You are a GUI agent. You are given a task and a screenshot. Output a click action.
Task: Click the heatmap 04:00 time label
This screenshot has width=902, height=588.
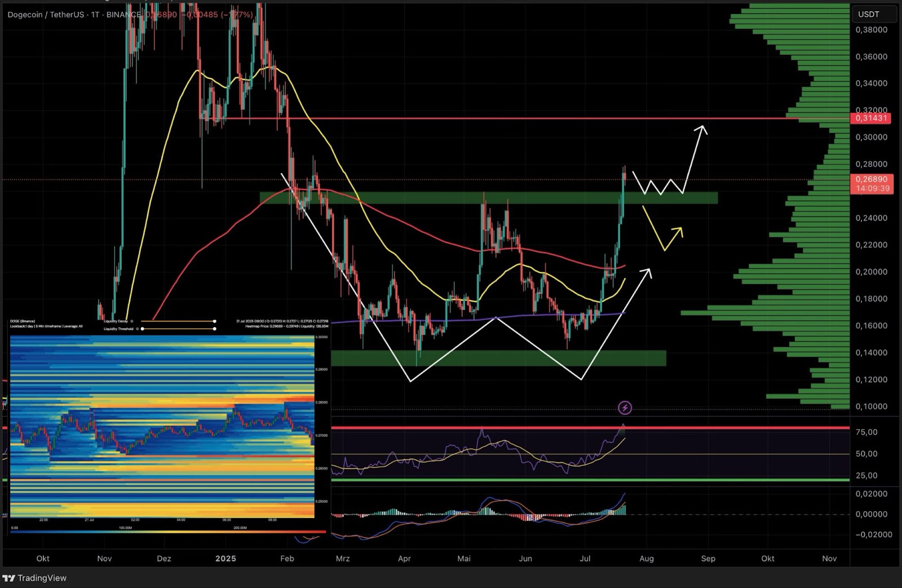coord(180,520)
